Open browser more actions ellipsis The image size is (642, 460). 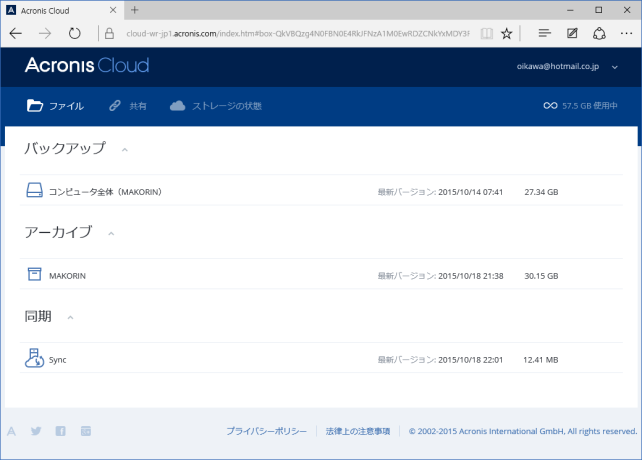(626, 33)
